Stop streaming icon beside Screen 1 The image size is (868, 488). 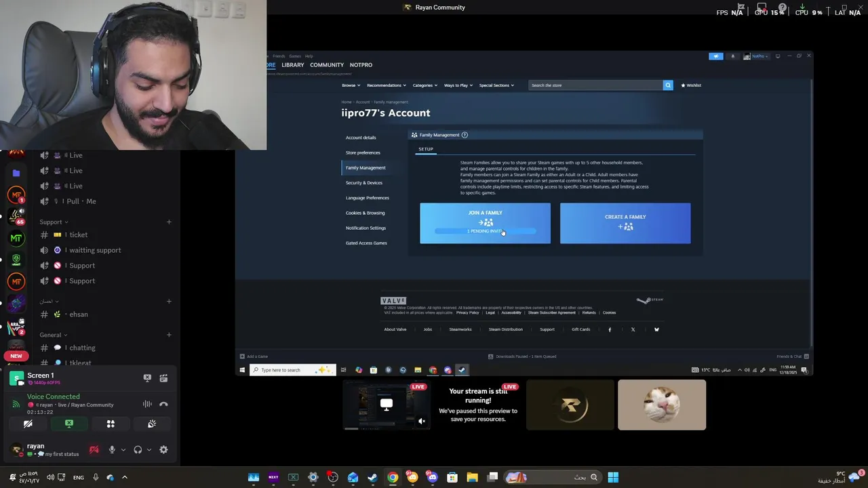pyautogui.click(x=147, y=378)
